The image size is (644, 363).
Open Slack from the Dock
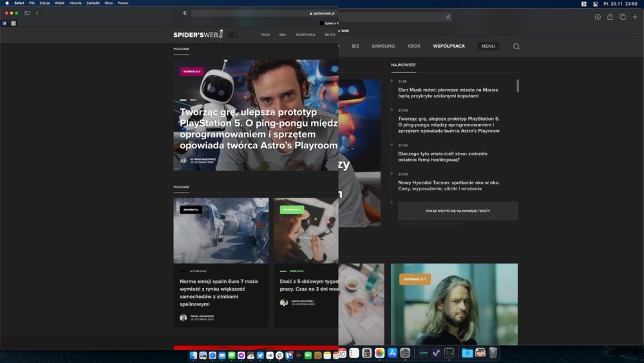279,355
